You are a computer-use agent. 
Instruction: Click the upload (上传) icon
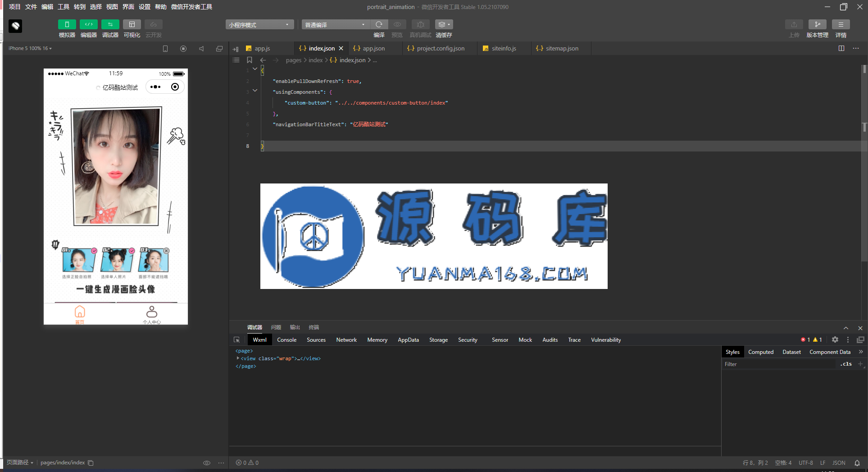[794, 24]
